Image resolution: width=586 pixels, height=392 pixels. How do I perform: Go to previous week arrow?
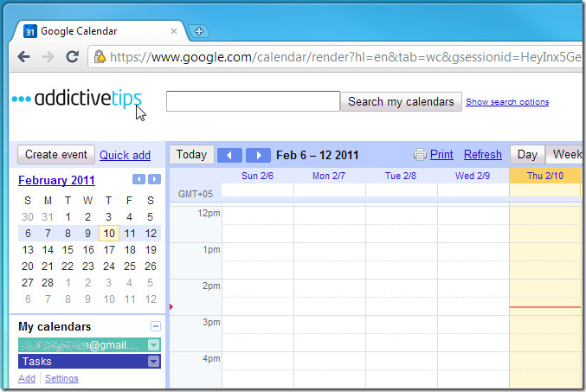tap(229, 155)
